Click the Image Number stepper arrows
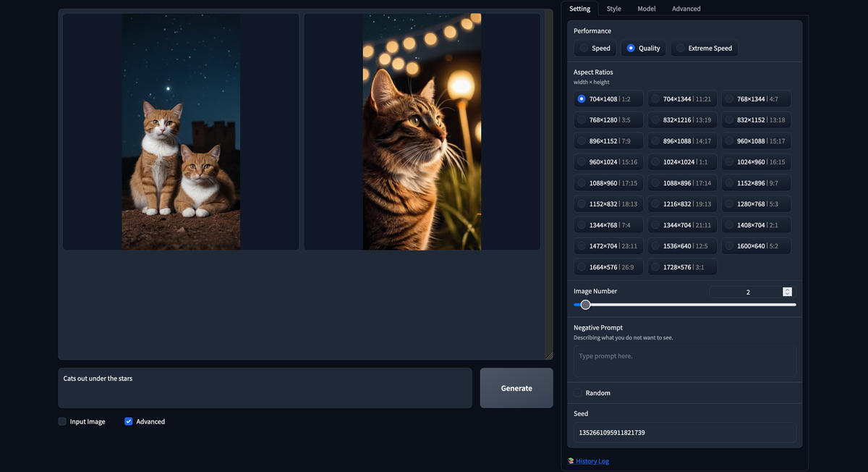Viewport: 868px width, 472px height. click(787, 292)
